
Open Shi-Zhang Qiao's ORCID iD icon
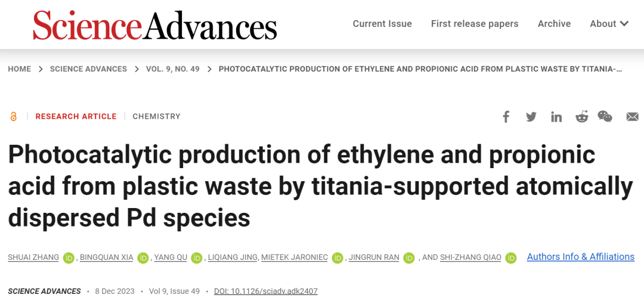click(511, 257)
